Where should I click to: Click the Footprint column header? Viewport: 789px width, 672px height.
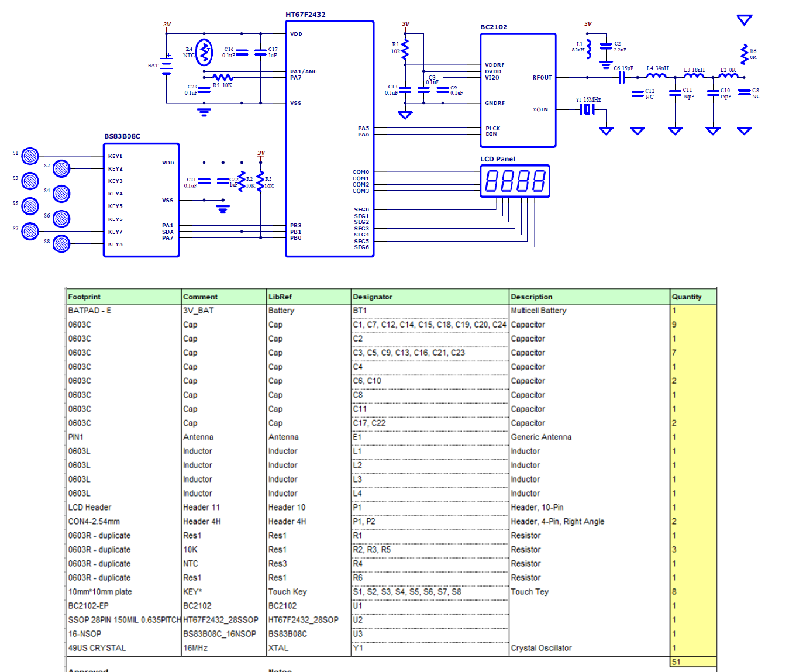tap(123, 297)
